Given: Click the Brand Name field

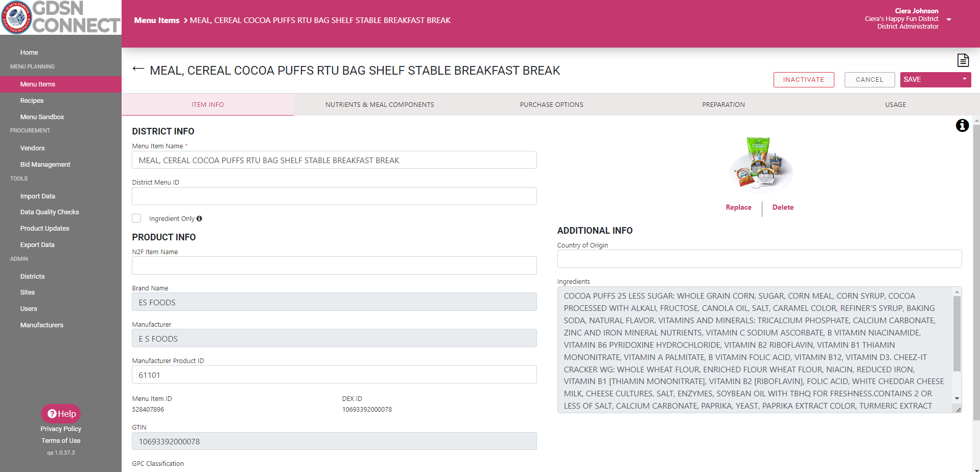Looking at the screenshot, I should pos(334,302).
